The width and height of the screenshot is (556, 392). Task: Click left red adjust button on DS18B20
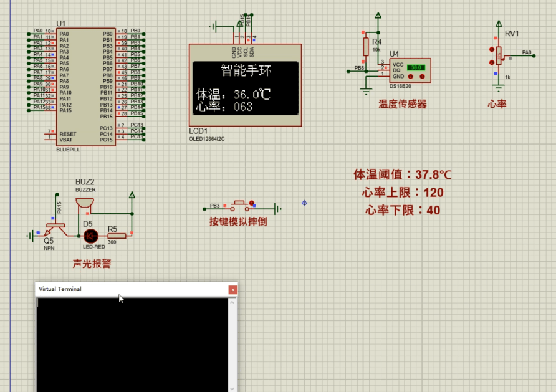411,77
